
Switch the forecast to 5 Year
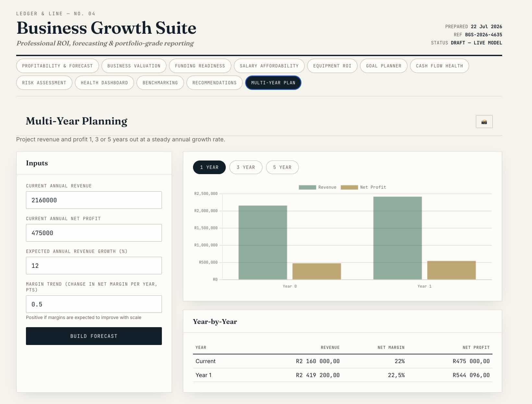tap(282, 167)
